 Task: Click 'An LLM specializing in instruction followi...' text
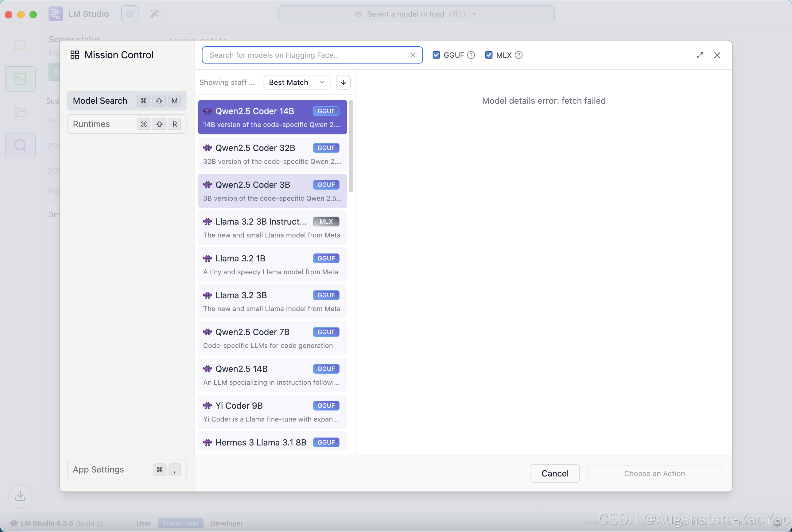pyautogui.click(x=271, y=382)
